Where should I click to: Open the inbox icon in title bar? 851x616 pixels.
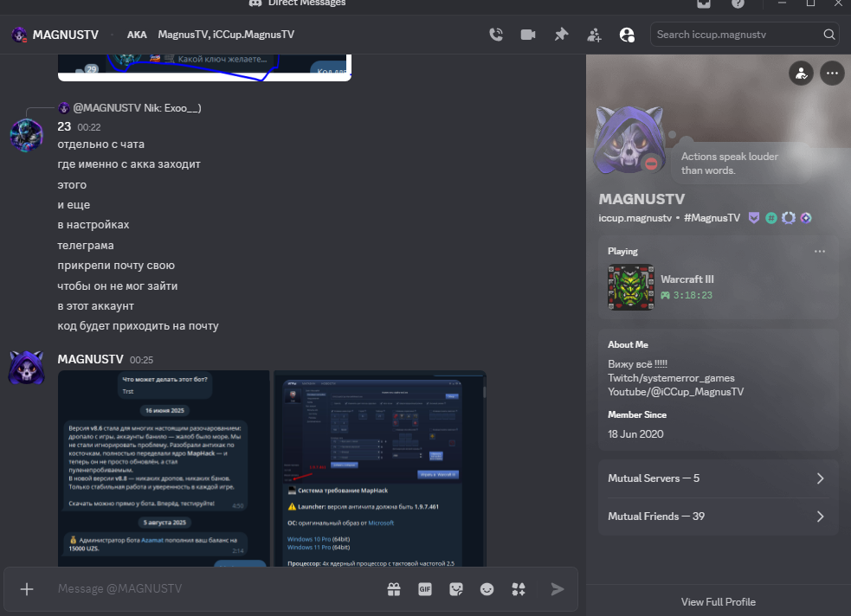click(x=704, y=3)
